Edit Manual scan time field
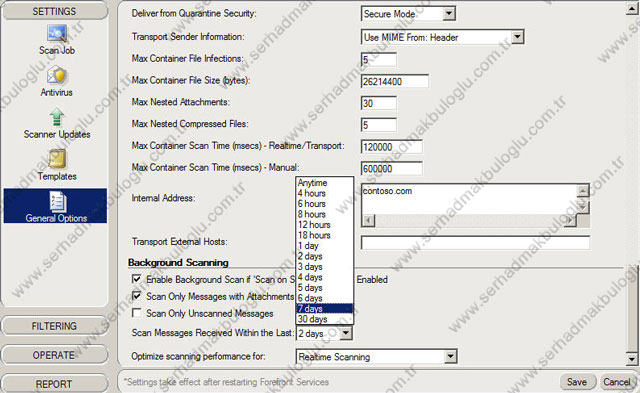The image size is (640, 393). pyautogui.click(x=391, y=169)
